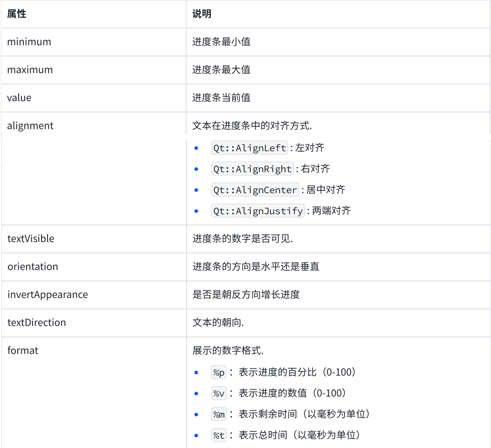Screen dimensions: 491x448
Task: Select the 说明 column header
Action: pyautogui.click(x=338, y=14)
